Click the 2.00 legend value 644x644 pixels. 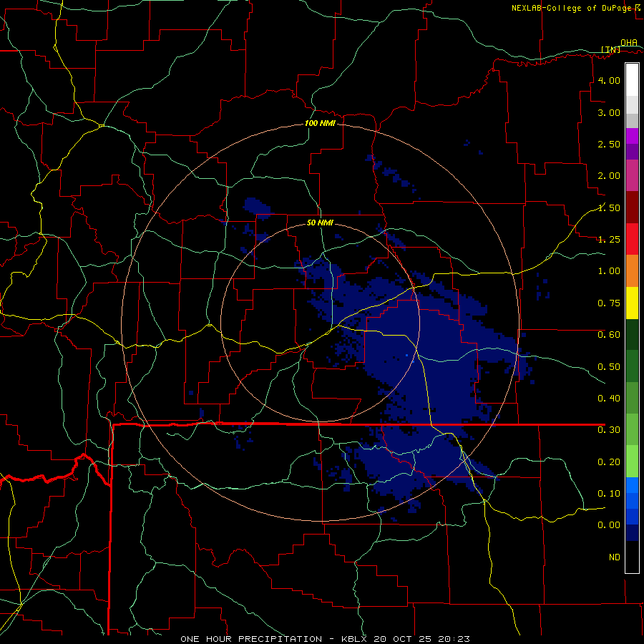click(x=609, y=176)
